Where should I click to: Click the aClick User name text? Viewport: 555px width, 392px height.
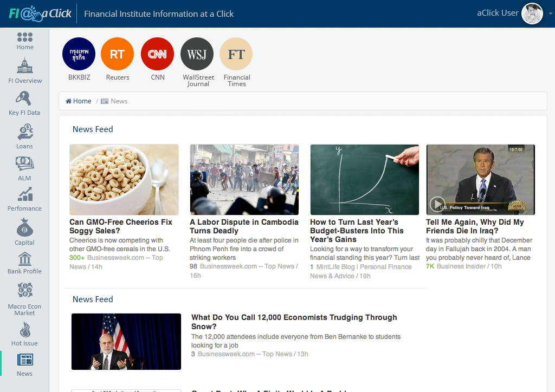coord(498,13)
